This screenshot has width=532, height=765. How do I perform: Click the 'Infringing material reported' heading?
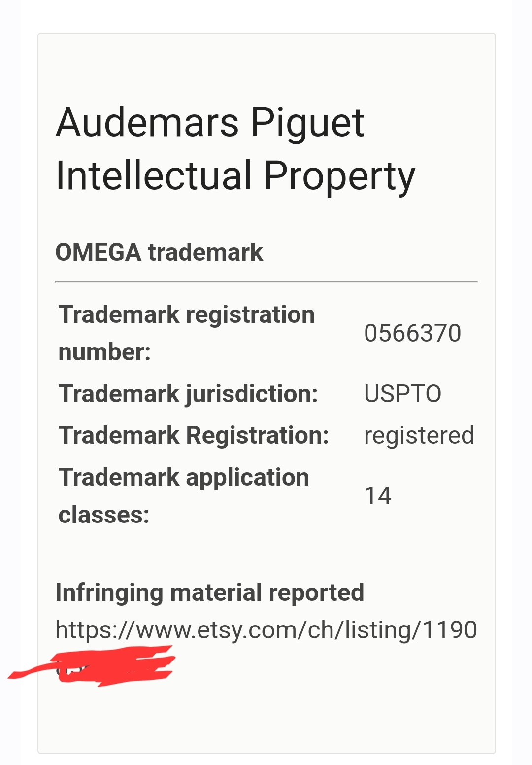click(x=209, y=592)
